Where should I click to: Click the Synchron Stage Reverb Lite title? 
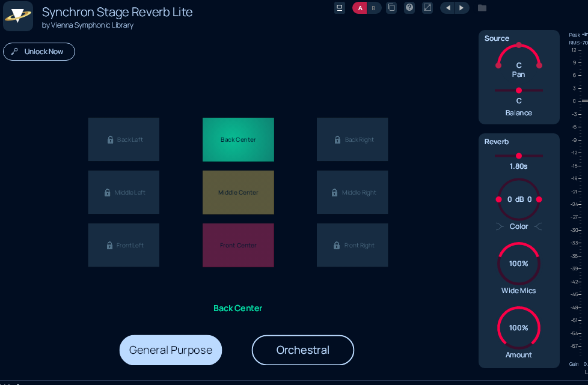pos(117,12)
